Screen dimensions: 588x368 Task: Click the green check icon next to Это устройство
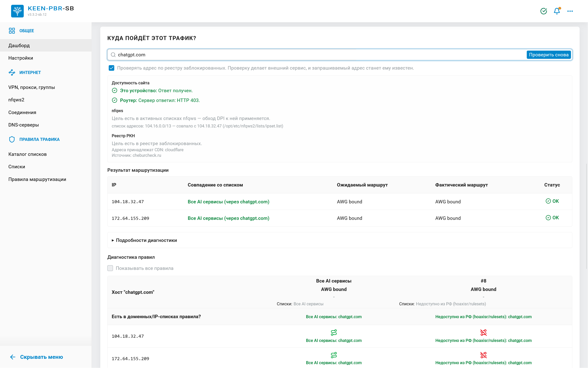(114, 90)
